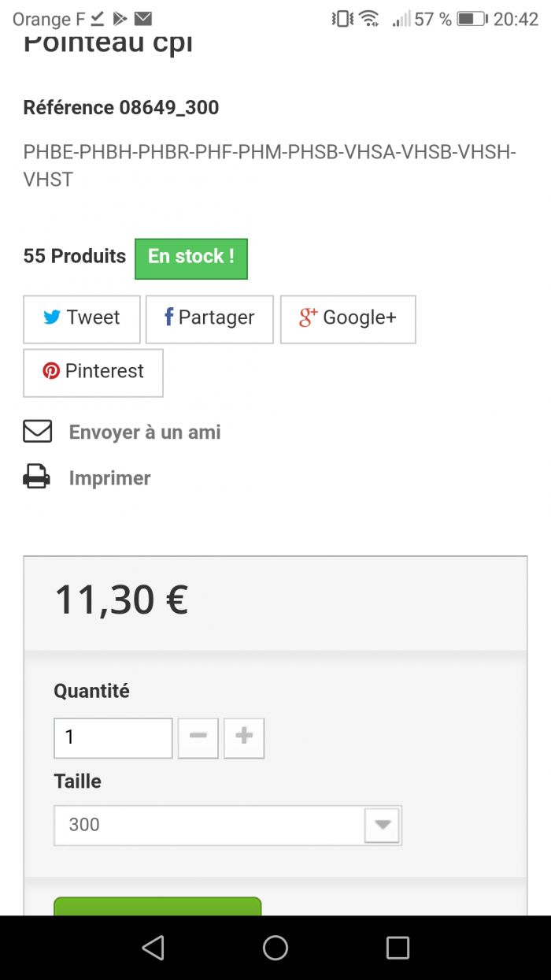Open recent apps square icon
Screen dimensions: 551x980
pyautogui.click(x=398, y=948)
